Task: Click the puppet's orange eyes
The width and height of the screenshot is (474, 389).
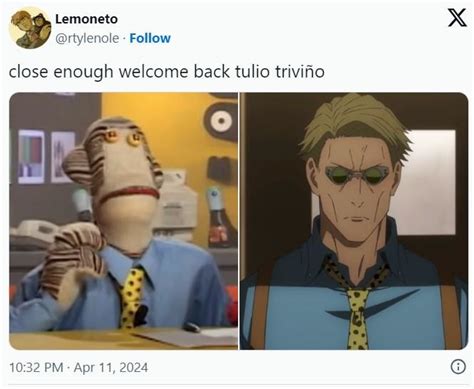Action: 122,136
